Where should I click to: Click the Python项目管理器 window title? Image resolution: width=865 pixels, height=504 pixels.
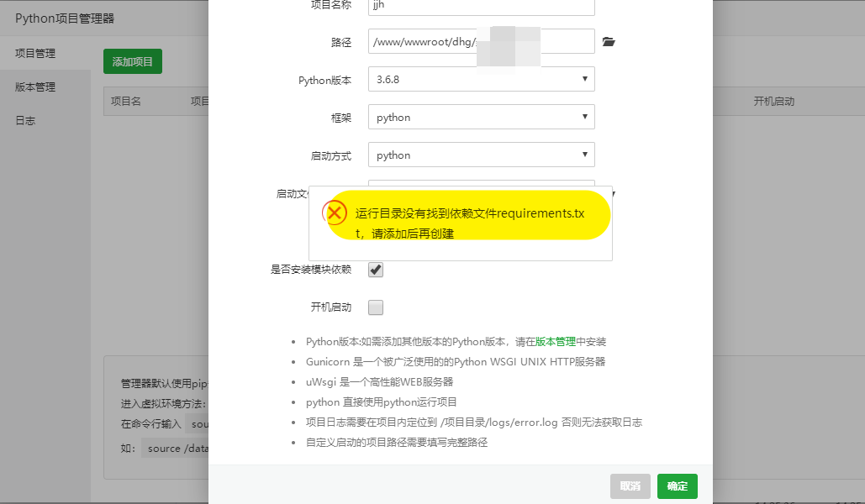coord(66,18)
